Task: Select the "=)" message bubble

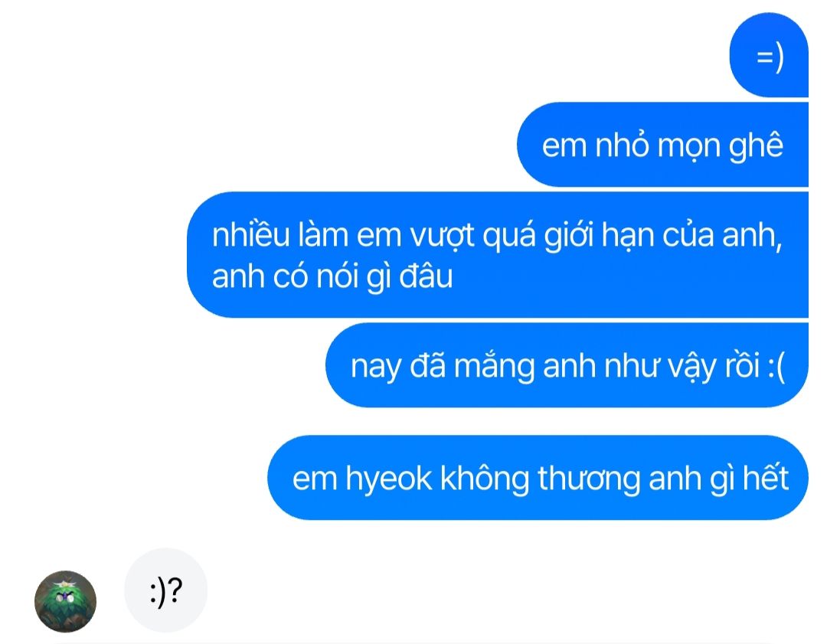Action: click(769, 55)
